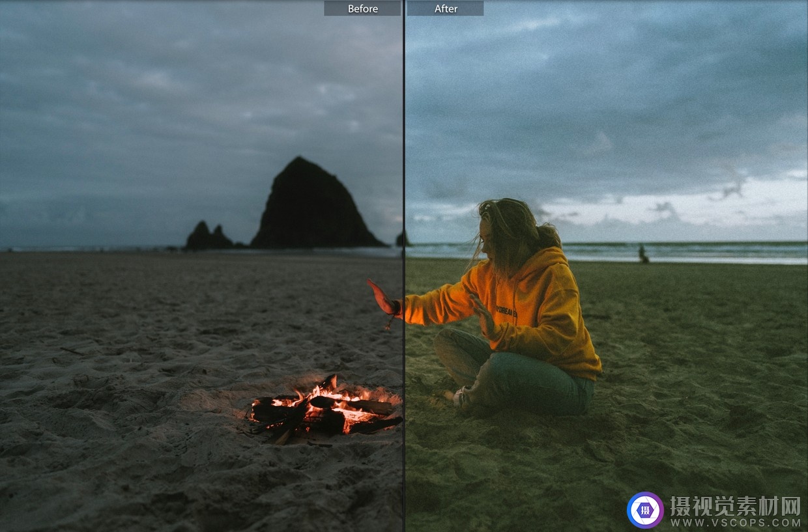Click the woman's teal jeans knee
The image size is (808, 532).
click(x=456, y=348)
